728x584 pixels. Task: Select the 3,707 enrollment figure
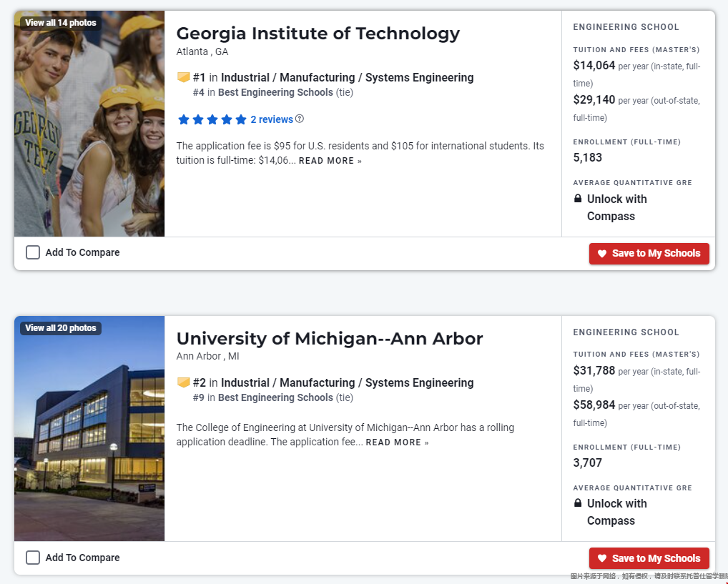coord(587,462)
